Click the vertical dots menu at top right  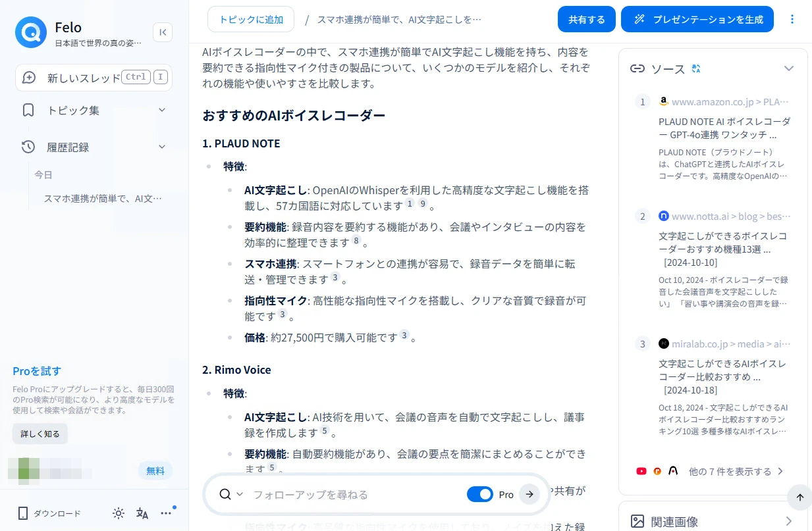(792, 19)
